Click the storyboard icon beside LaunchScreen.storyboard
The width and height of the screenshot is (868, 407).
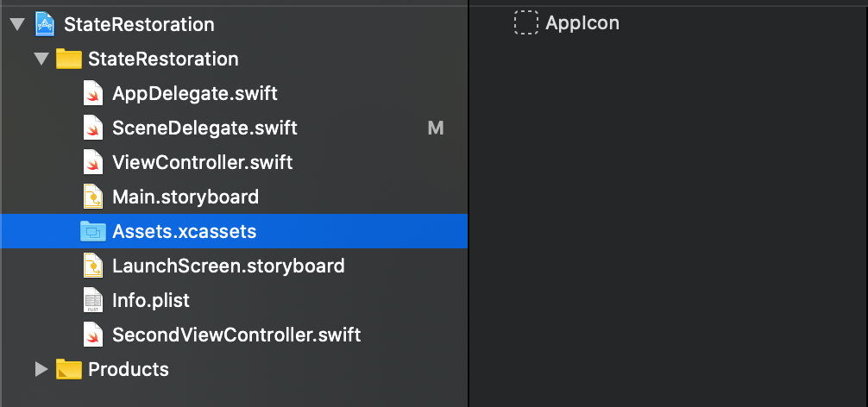pyautogui.click(x=93, y=266)
